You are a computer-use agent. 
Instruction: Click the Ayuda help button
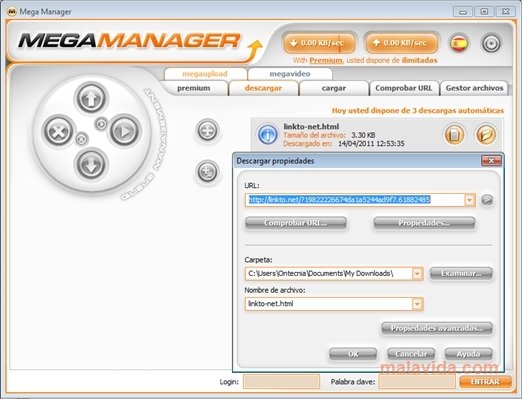468,354
